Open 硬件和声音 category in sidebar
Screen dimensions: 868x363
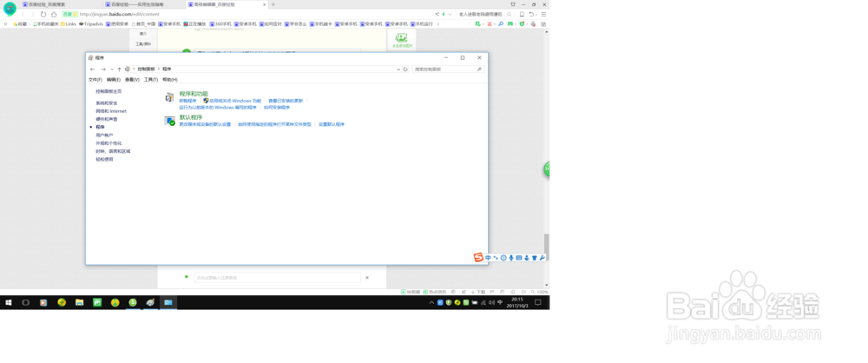pos(106,119)
